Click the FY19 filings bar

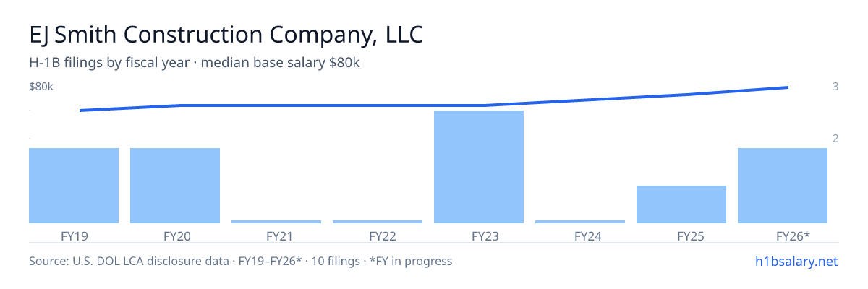click(x=74, y=186)
